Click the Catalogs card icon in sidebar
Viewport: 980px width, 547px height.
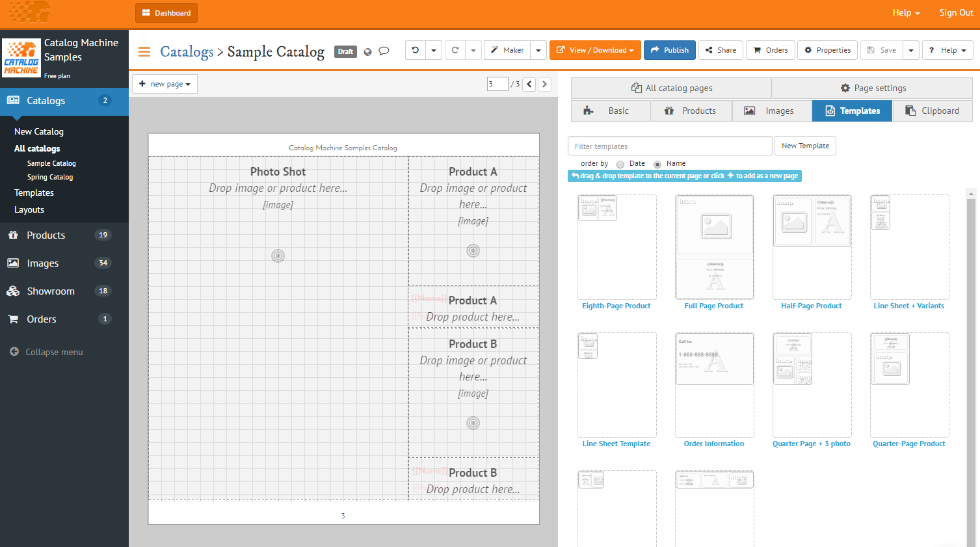pyautogui.click(x=13, y=100)
